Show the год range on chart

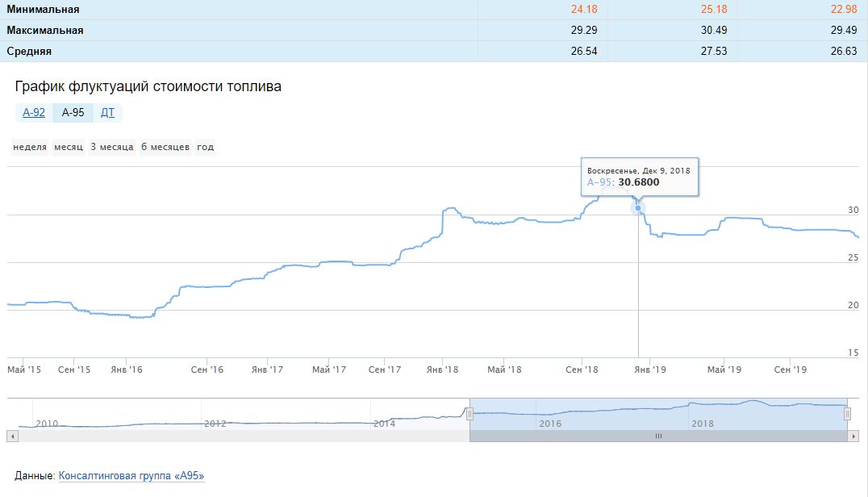(206, 148)
